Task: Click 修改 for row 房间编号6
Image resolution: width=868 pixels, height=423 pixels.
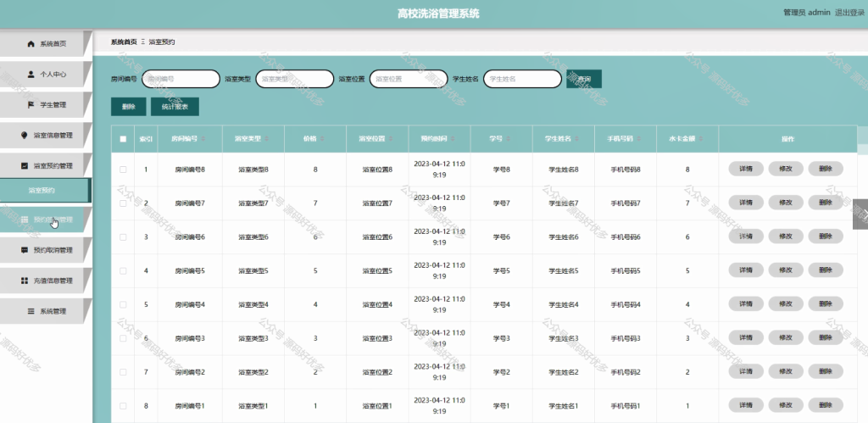Action: point(786,237)
